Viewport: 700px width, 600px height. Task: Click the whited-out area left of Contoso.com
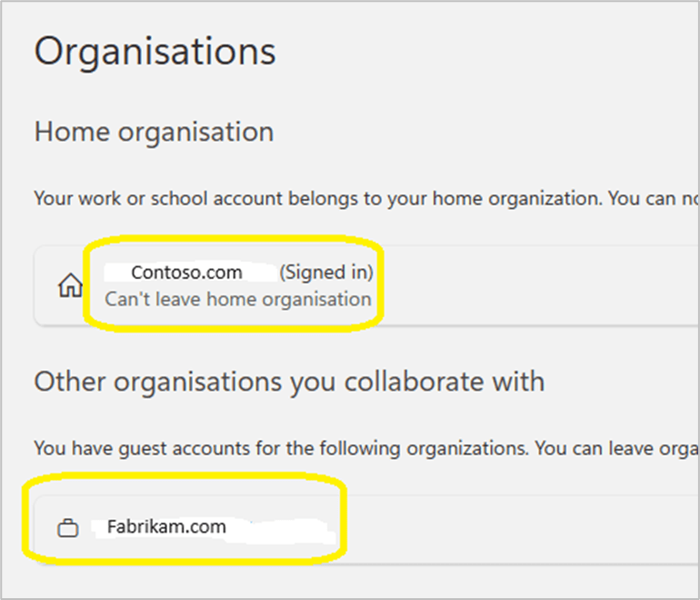(x=116, y=272)
